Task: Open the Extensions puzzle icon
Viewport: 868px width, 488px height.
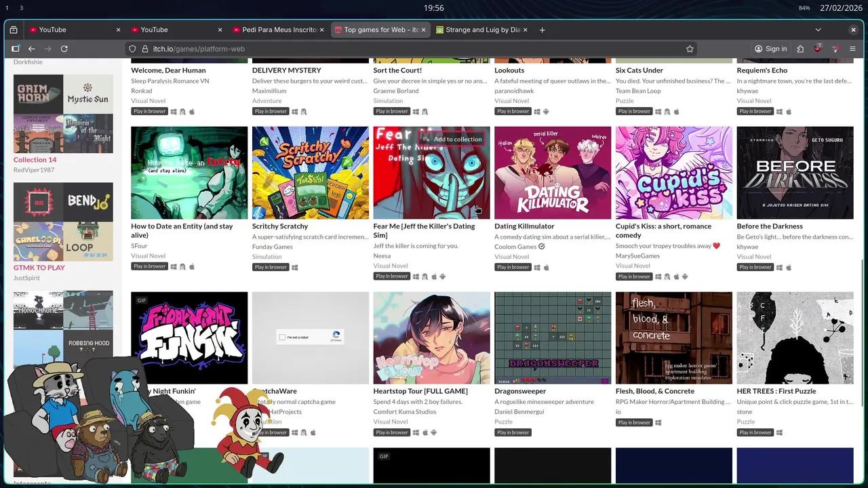Action: [800, 49]
